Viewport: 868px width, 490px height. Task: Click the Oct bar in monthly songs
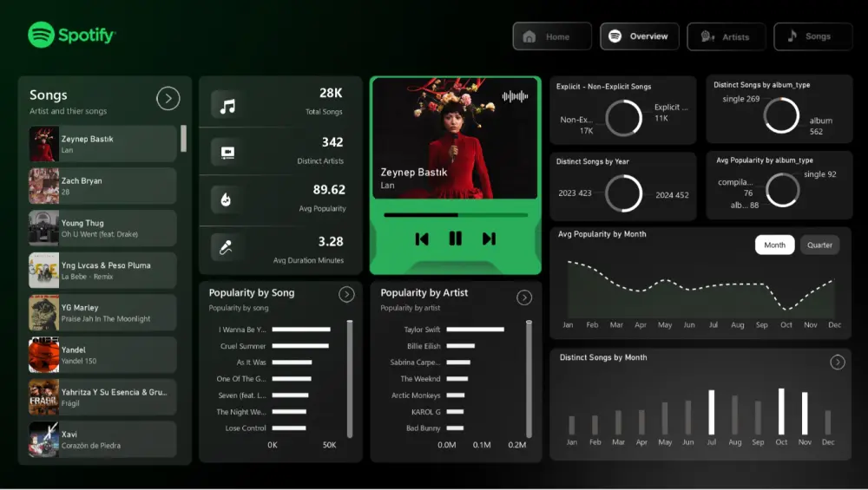coord(781,411)
